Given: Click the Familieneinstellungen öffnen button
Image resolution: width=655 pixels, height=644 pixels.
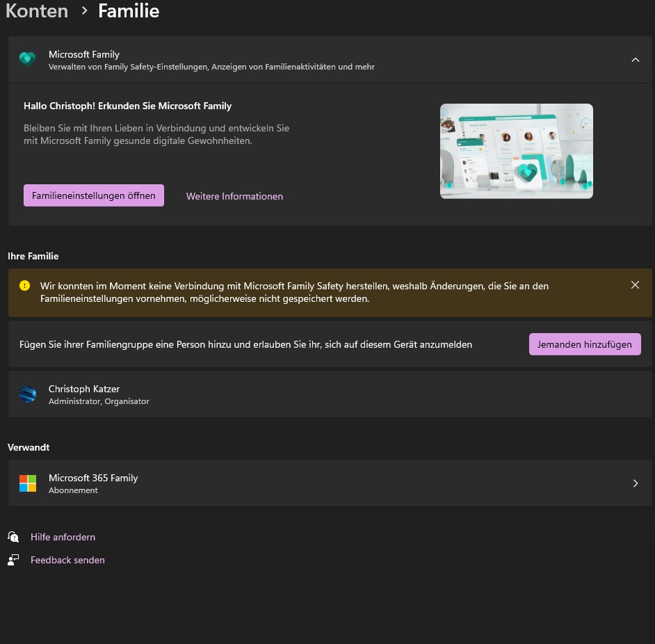Looking at the screenshot, I should (93, 195).
